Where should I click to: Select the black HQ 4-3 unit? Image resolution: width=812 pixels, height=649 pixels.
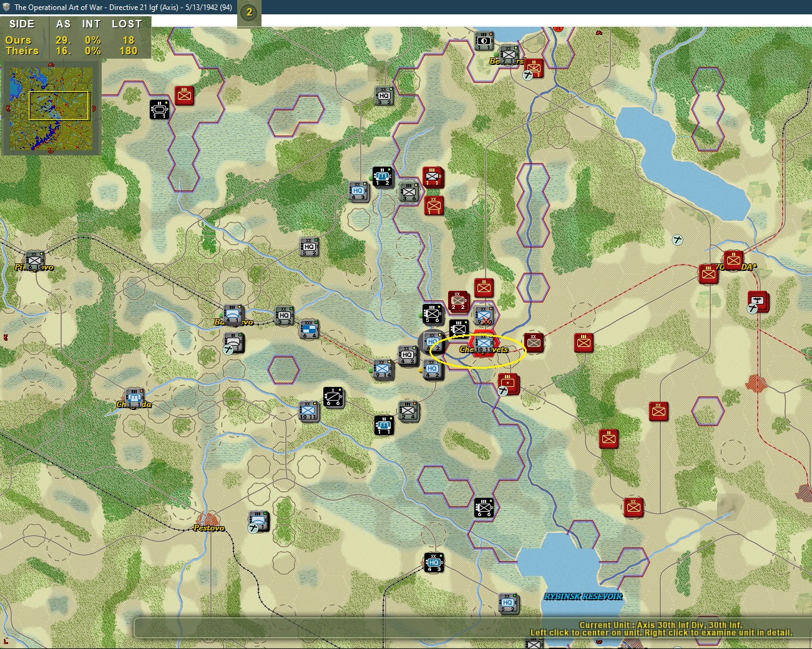click(x=434, y=562)
